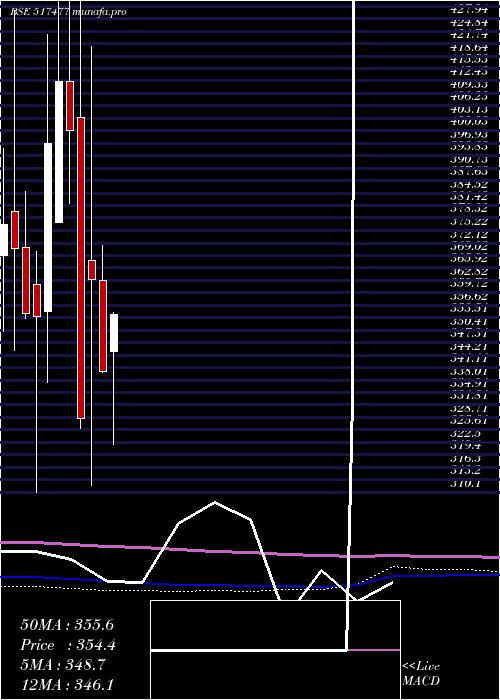Click the 384.52 price axis label
Image resolution: width=500 pixels, height=700 pixels.
(468, 184)
